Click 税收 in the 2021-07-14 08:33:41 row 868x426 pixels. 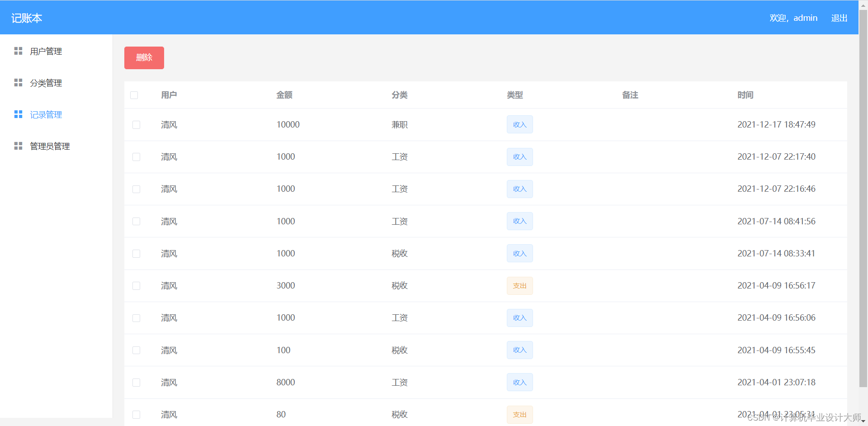click(x=400, y=254)
